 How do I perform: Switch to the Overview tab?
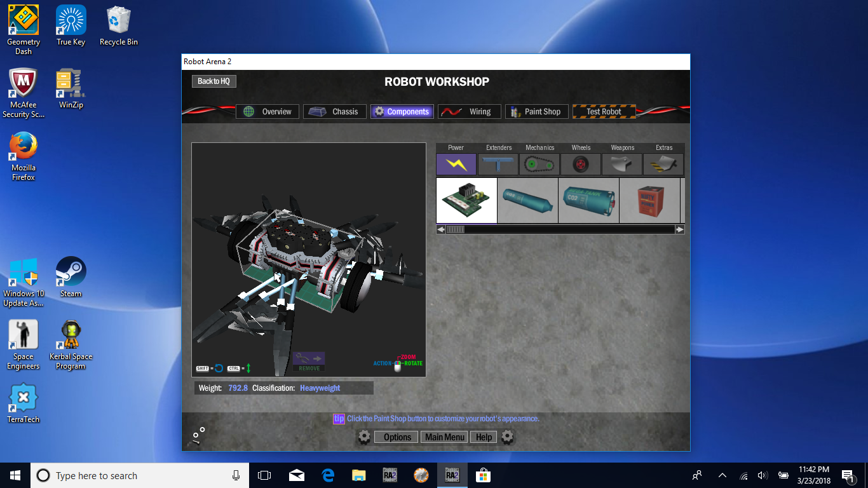point(268,112)
